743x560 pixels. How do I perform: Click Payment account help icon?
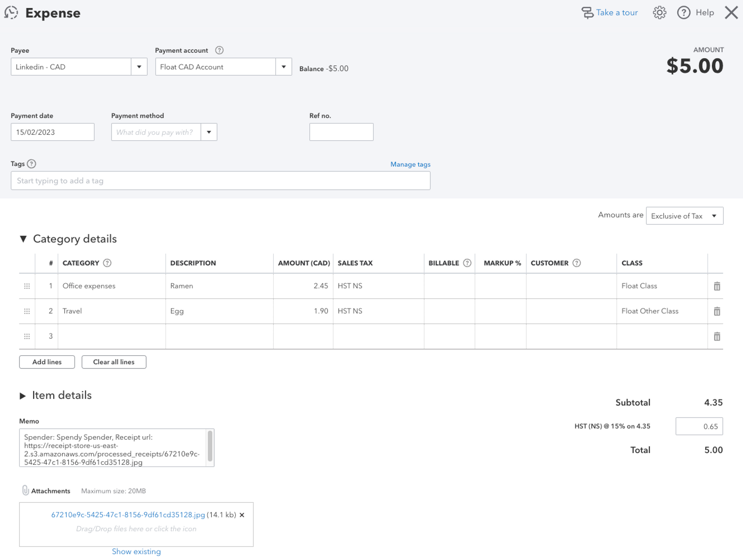(x=219, y=50)
